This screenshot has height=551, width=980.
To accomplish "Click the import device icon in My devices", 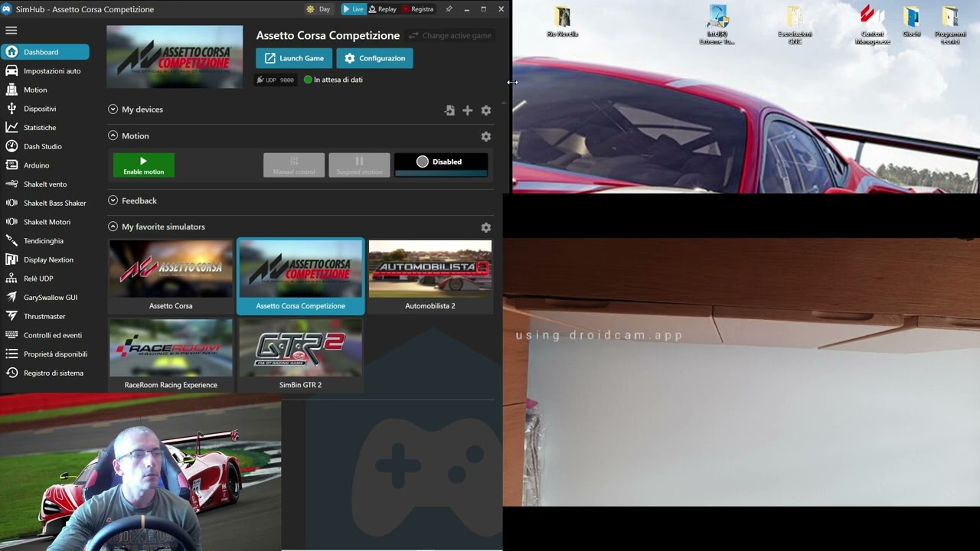I will [449, 110].
